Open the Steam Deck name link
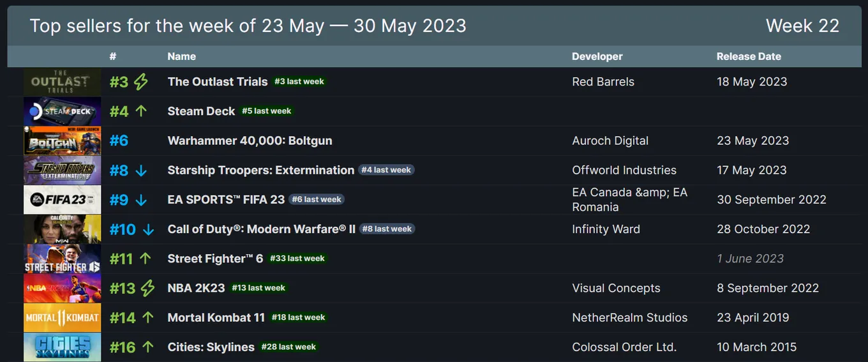This screenshot has height=362, width=868. click(x=201, y=111)
